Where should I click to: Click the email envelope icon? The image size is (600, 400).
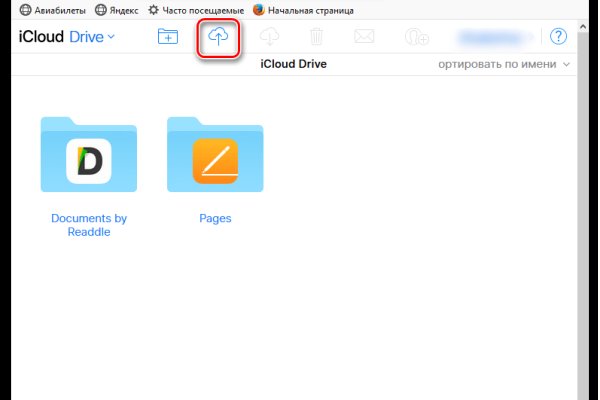364,37
